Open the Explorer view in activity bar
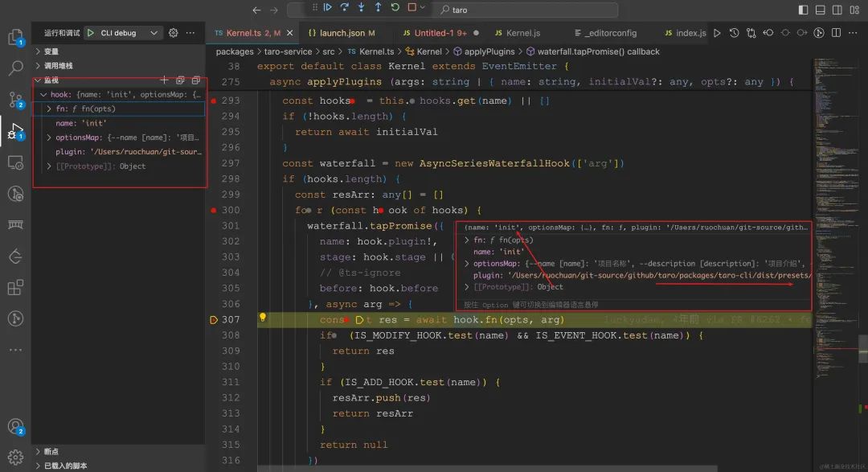The height and width of the screenshot is (472, 868). coord(15,38)
